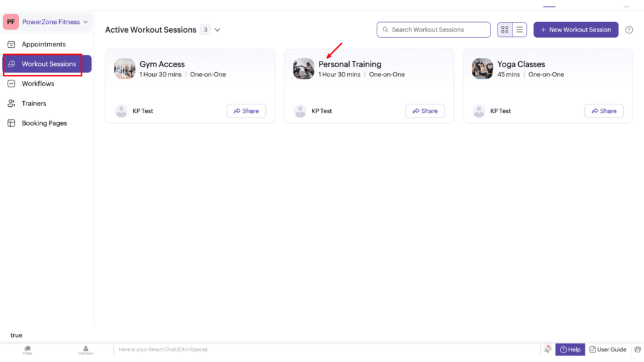Click the search magnifier icon

(385, 30)
